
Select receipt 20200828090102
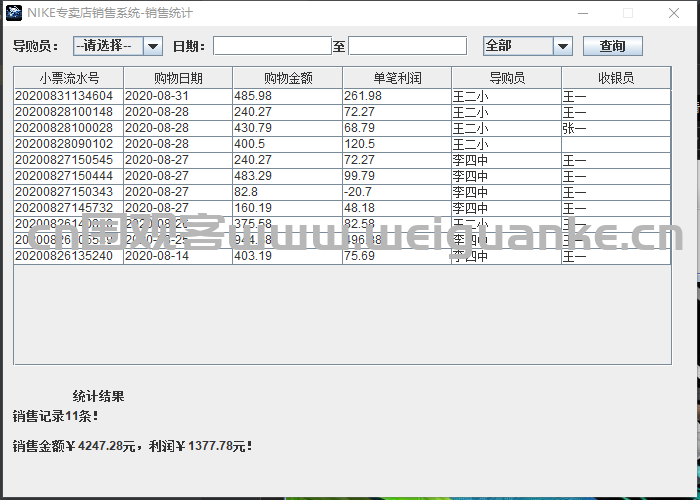click(x=69, y=145)
